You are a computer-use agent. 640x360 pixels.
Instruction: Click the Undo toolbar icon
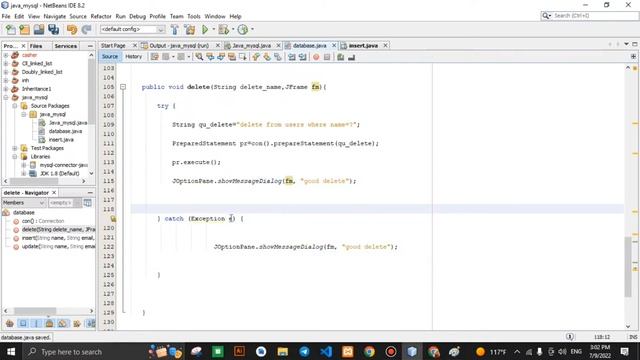pyautogui.click(x=72, y=29)
